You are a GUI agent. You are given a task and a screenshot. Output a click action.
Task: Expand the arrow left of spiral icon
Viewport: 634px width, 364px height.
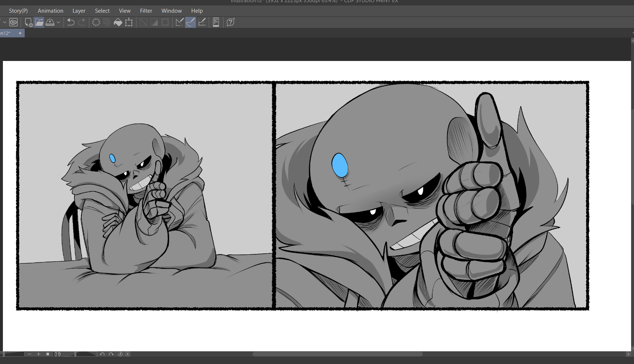[x=4, y=23]
